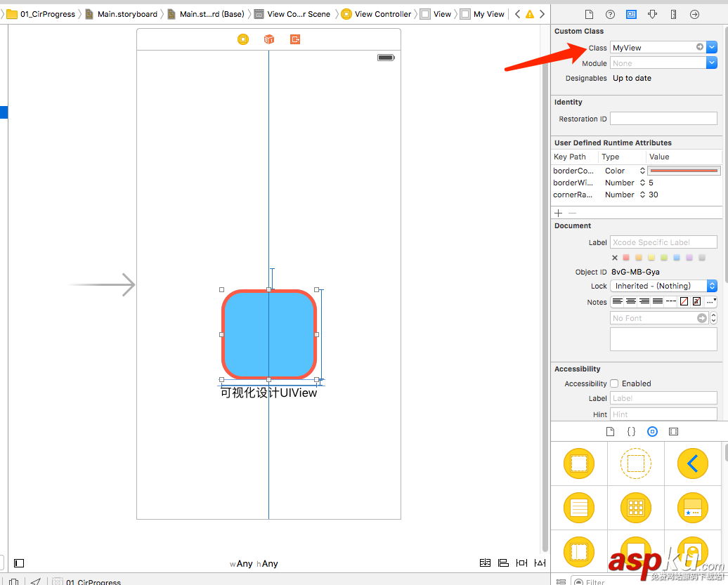Show the Object library
The image size is (728, 585).
[x=652, y=432]
